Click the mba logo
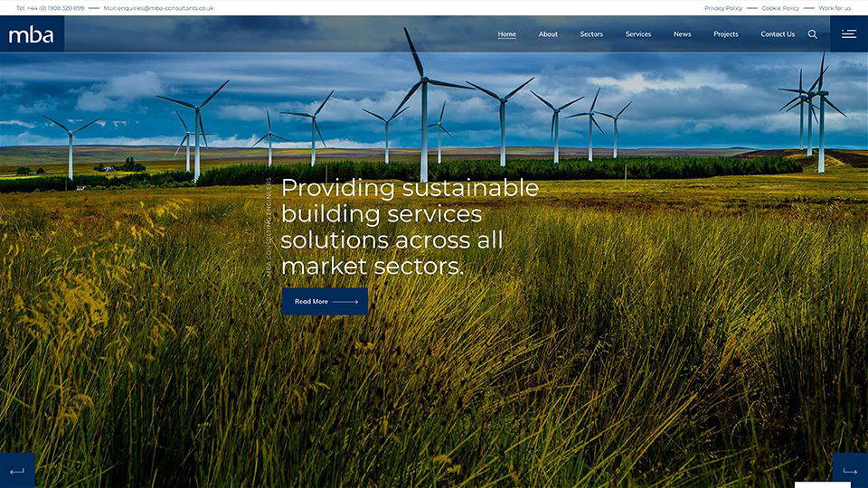868x488 pixels. pos(32,34)
